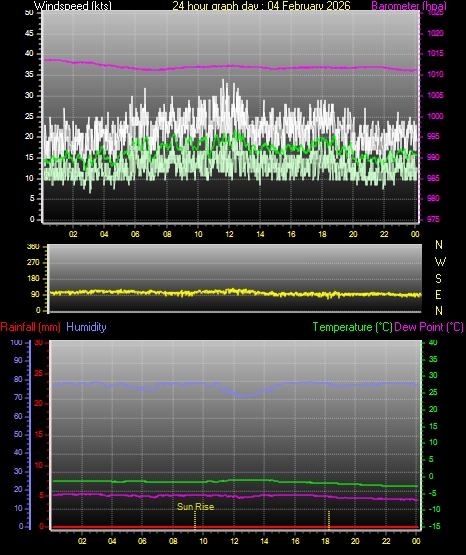The width and height of the screenshot is (466, 555).
Task: Click the humidity dip near hour 13
Action: click(246, 395)
